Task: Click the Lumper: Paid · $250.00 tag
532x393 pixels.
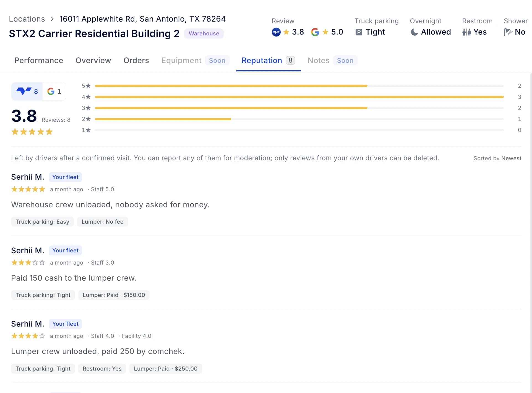Action: click(166, 369)
